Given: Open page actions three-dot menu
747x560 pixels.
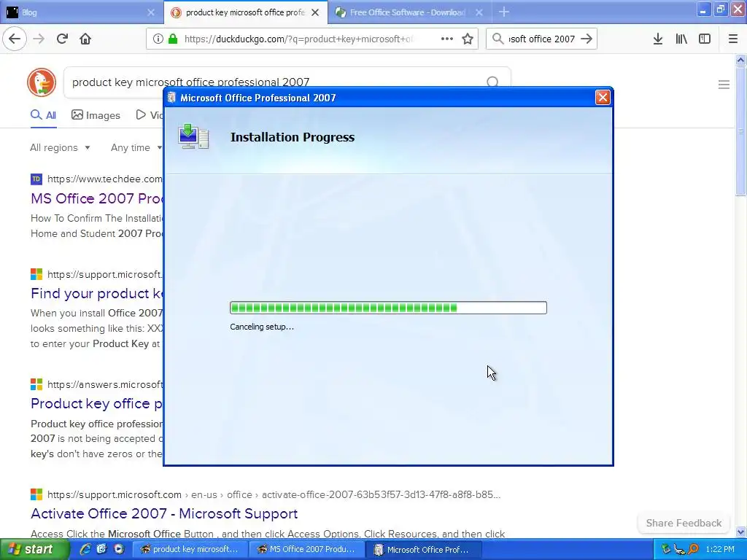Looking at the screenshot, I should tap(447, 39).
